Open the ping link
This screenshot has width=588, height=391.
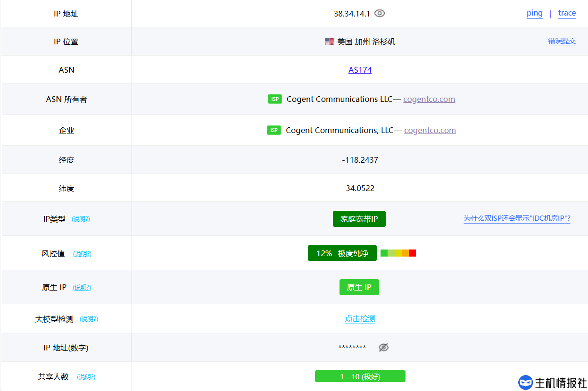pos(534,13)
